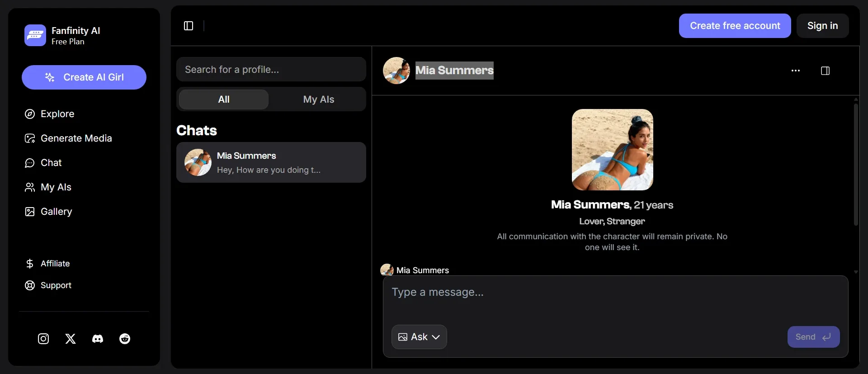Toggle the right profile panel icon
The width and height of the screenshot is (868, 374).
(826, 71)
